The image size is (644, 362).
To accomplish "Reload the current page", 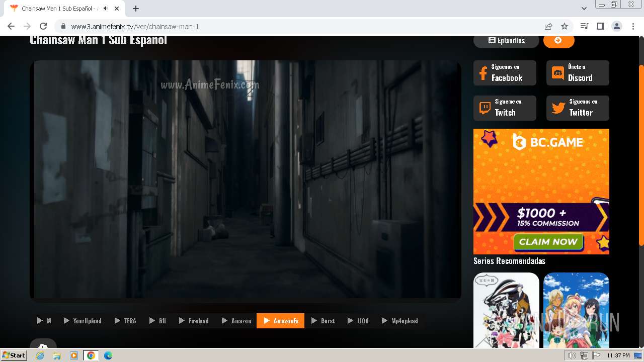I will point(43,26).
